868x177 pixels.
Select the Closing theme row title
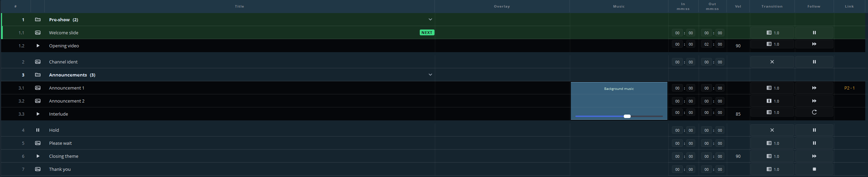click(x=64, y=156)
